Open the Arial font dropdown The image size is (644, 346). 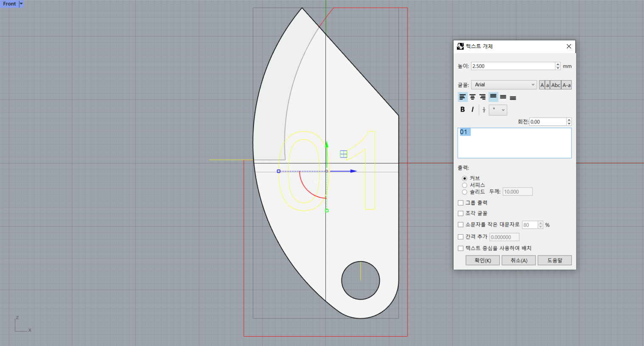[504, 85]
